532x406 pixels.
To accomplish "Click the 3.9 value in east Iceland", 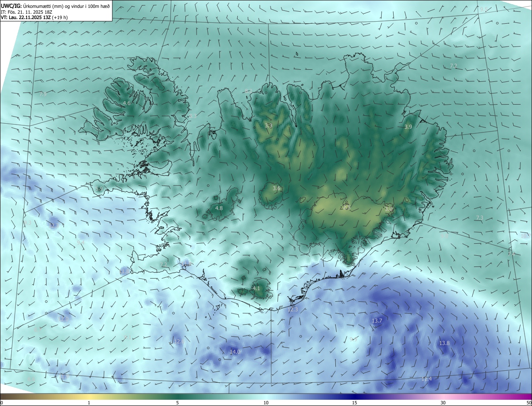I will (x=408, y=127).
